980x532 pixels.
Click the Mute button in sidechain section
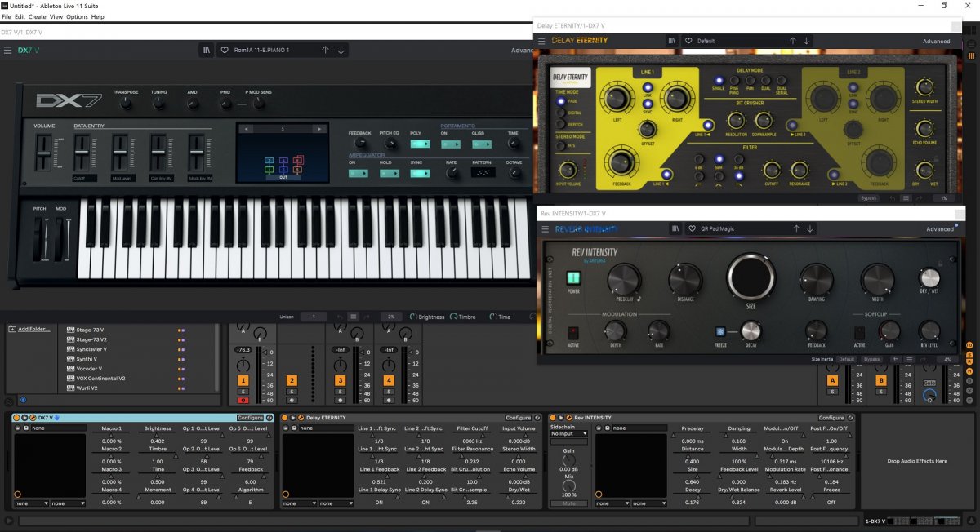pos(568,503)
